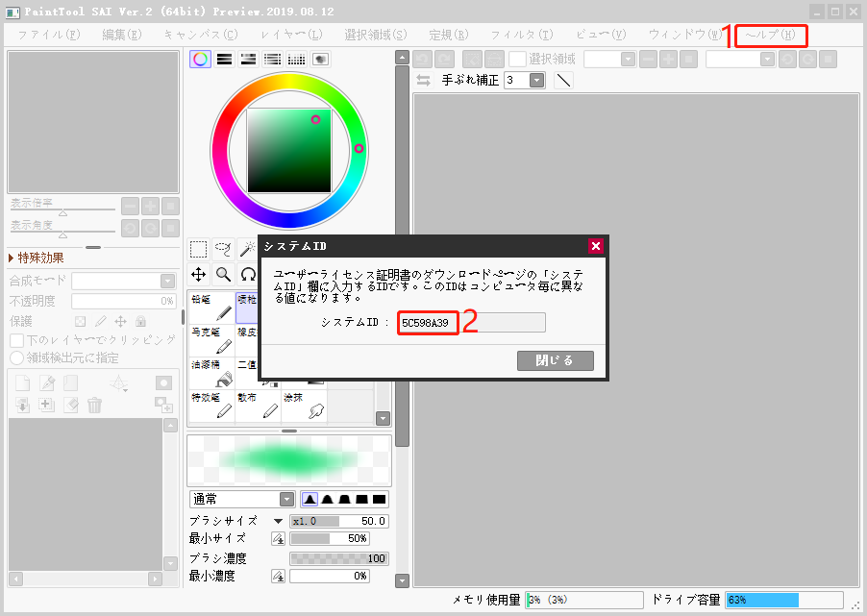Toggle protect moving cross icon
The height and width of the screenshot is (616, 867).
[x=120, y=321]
